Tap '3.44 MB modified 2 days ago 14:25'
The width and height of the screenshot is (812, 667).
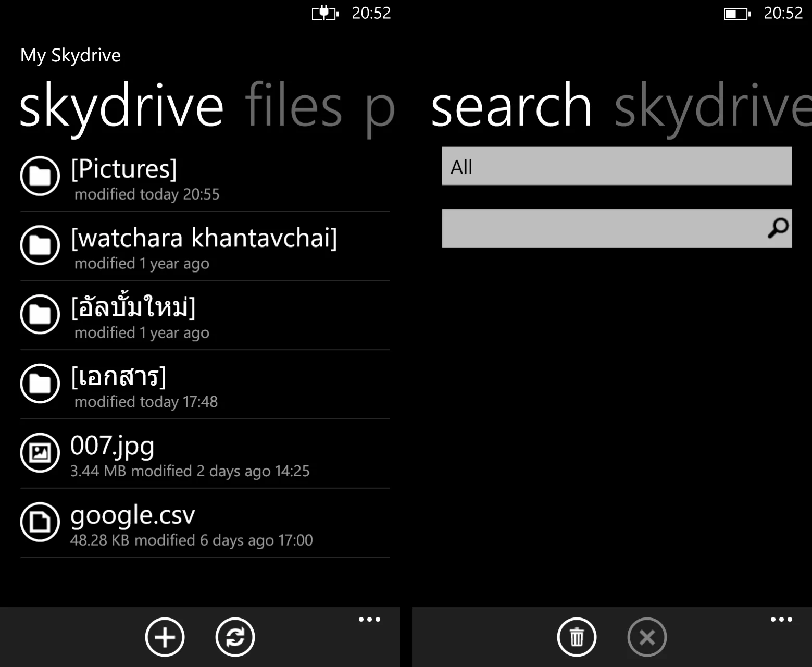pyautogui.click(x=190, y=471)
